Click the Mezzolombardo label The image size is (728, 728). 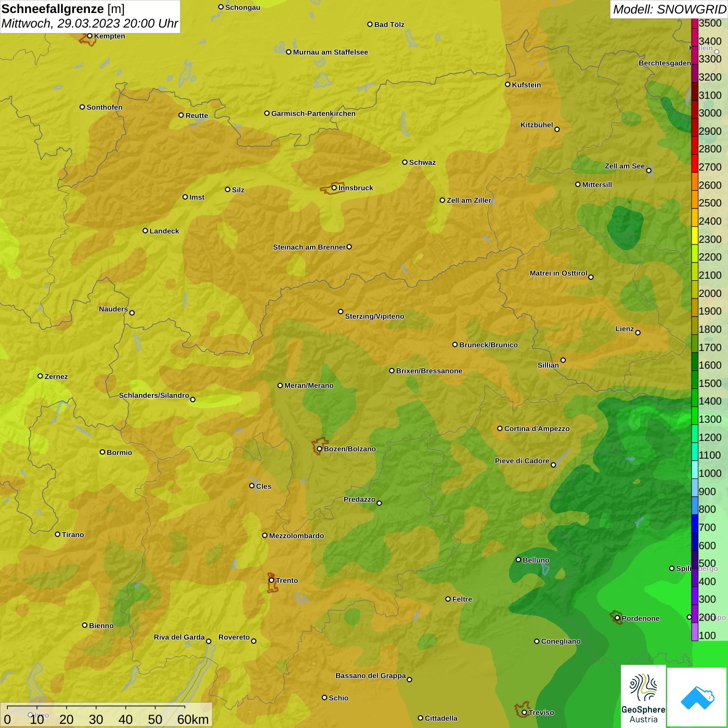tap(296, 536)
